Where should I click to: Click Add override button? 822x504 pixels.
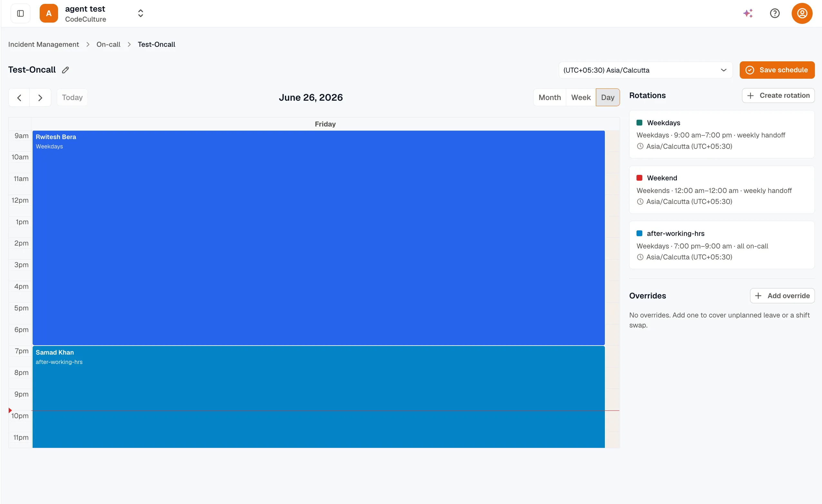click(782, 296)
